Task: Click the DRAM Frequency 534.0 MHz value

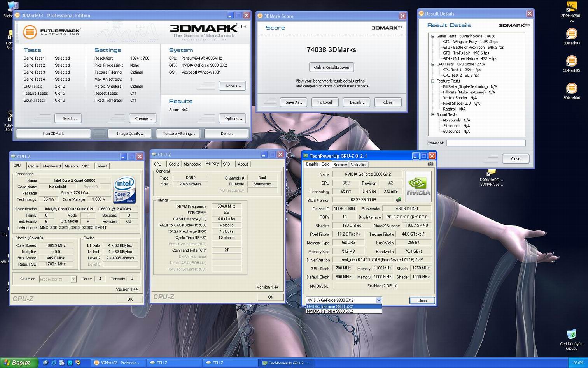Action: [x=226, y=206]
